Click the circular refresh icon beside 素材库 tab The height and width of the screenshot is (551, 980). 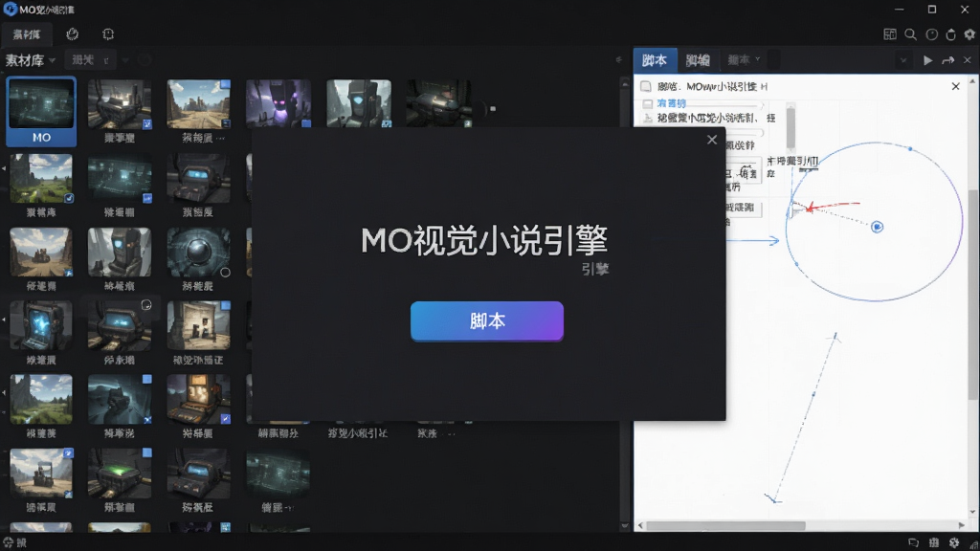coord(73,34)
